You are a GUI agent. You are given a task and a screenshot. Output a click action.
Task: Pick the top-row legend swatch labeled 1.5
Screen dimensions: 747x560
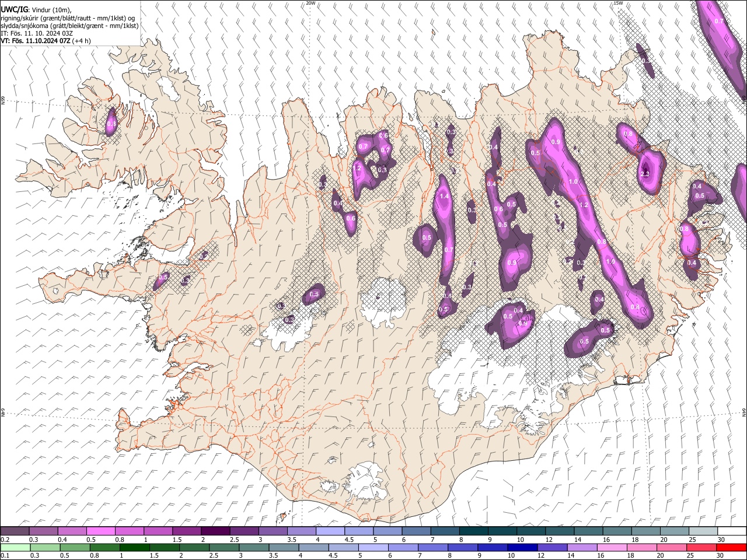point(187,531)
